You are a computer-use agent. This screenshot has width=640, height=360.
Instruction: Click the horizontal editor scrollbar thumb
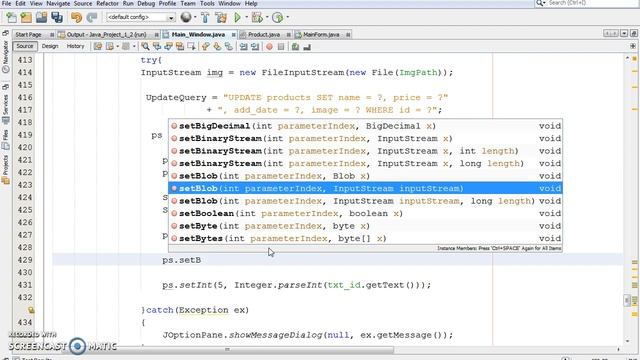click(227, 350)
